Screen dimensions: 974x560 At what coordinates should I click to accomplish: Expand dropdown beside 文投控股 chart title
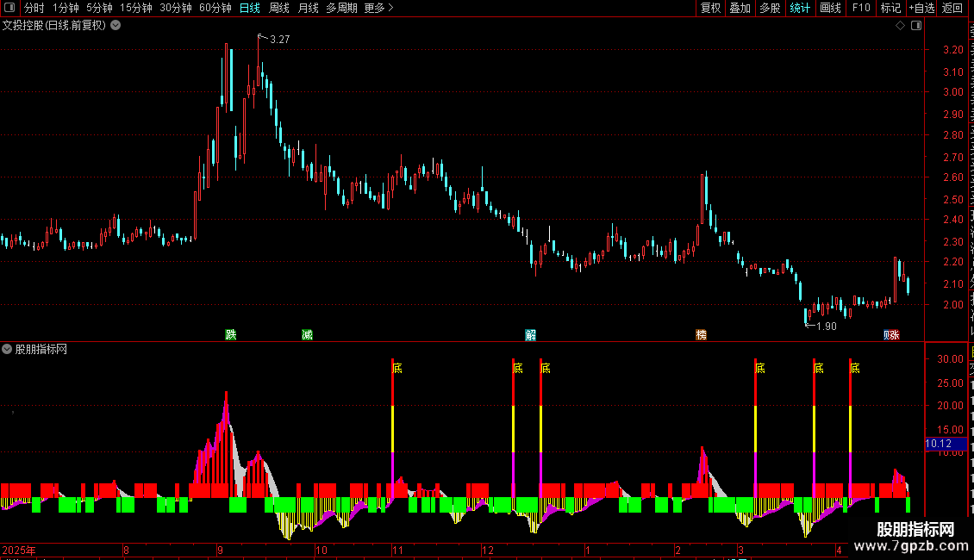116,26
